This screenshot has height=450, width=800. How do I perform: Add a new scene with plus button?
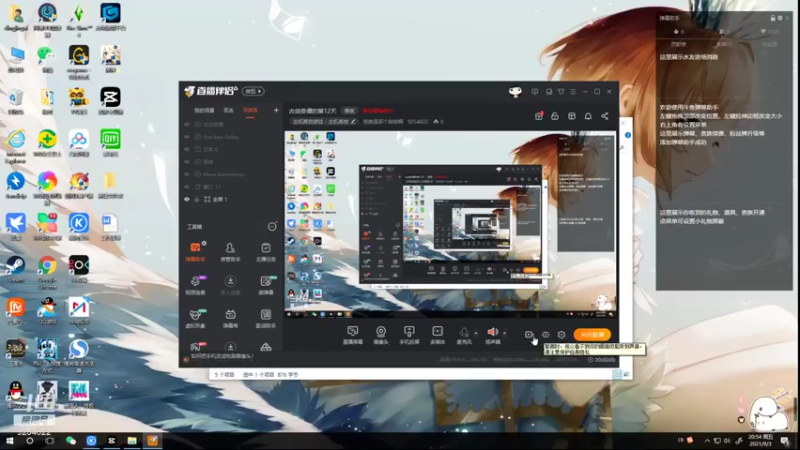pos(276,110)
